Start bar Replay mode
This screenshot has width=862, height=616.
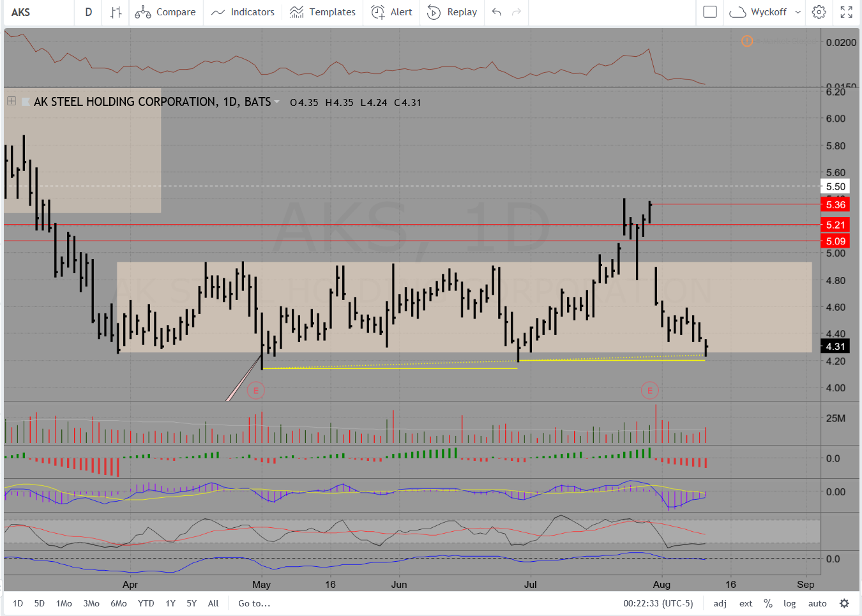[x=452, y=12]
